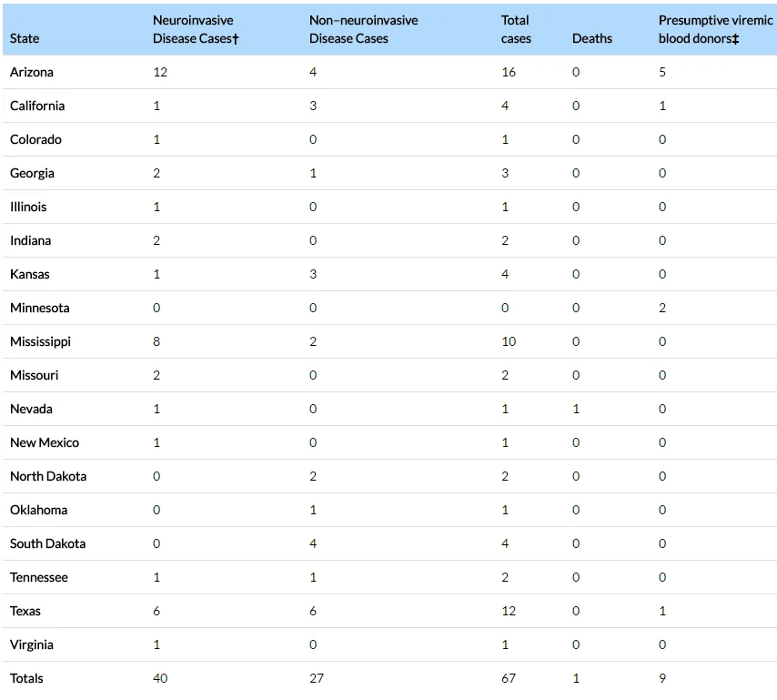777x700 pixels.
Task: Select Minnesota's blood donors value 2
Action: [x=662, y=309]
